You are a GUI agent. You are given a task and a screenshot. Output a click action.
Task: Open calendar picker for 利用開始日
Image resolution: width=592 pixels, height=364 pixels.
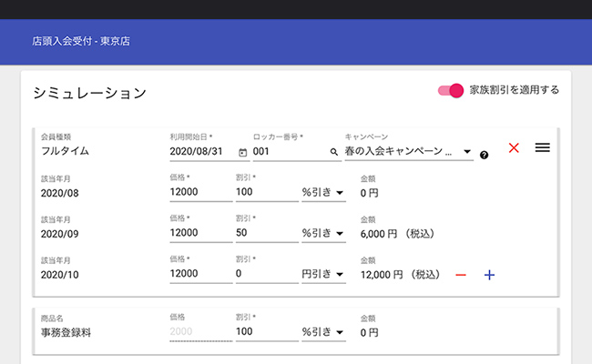243,152
